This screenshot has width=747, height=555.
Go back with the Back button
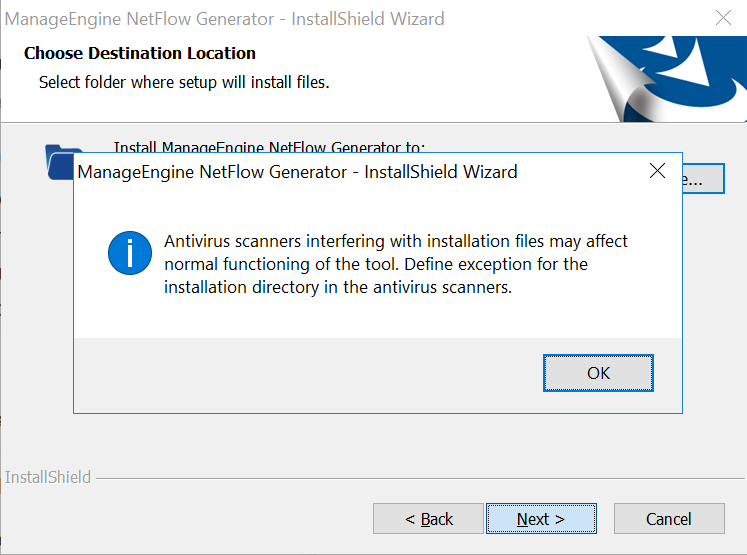[428, 519]
